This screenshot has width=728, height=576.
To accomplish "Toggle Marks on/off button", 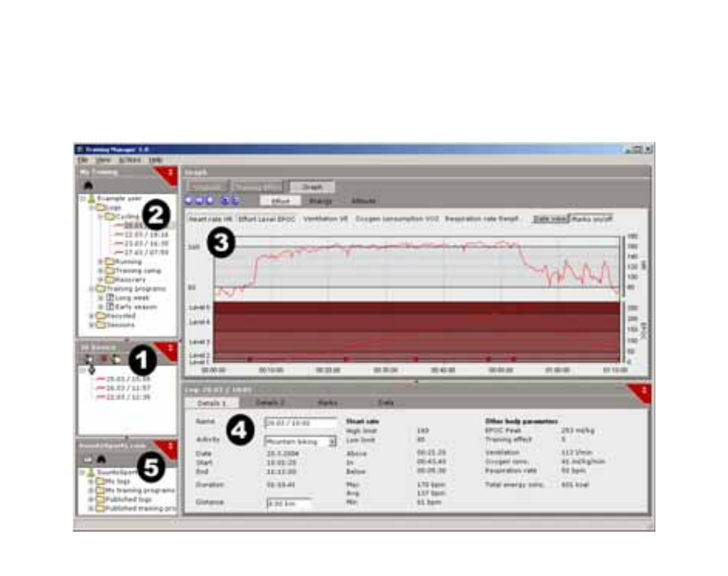I will [591, 219].
